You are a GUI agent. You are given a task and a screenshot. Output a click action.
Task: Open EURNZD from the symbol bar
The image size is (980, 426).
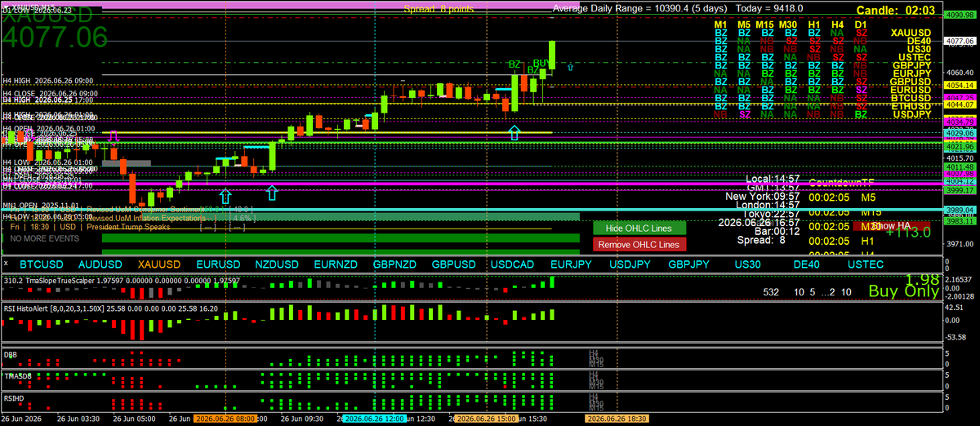pos(336,264)
